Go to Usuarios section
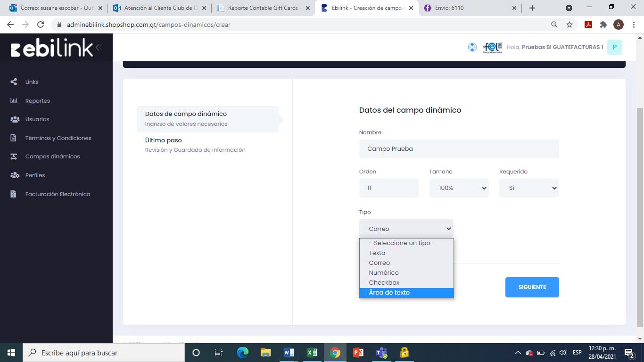This screenshot has width=644, height=362. click(x=37, y=119)
